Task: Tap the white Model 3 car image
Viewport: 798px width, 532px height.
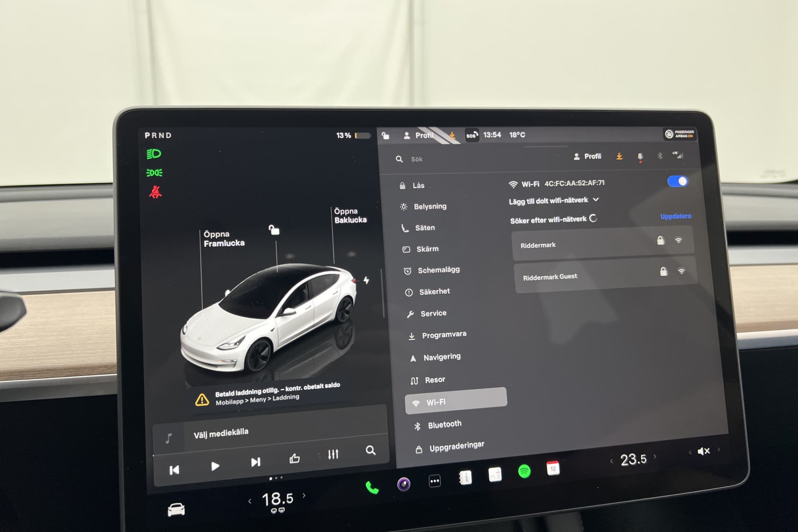Action: click(x=269, y=317)
